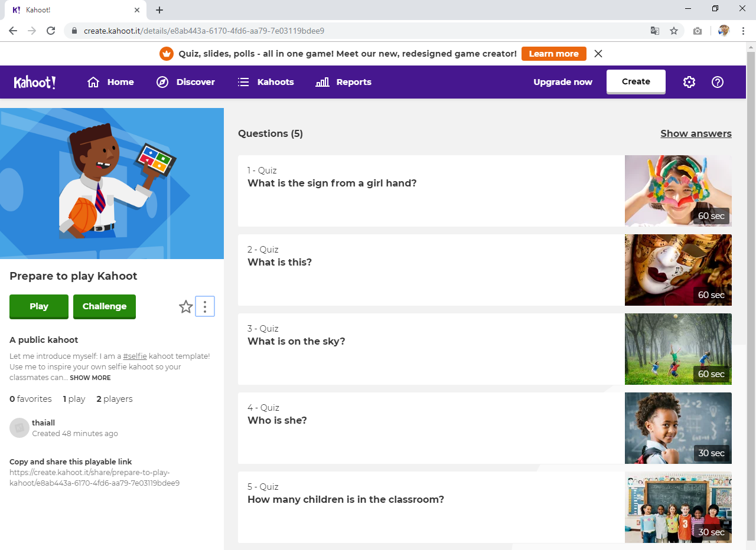Click the #selfie hashtag link
The image size is (756, 550).
135,356
